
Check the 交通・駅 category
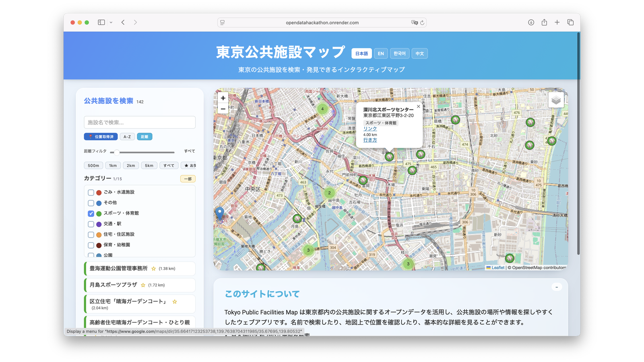[91, 224]
